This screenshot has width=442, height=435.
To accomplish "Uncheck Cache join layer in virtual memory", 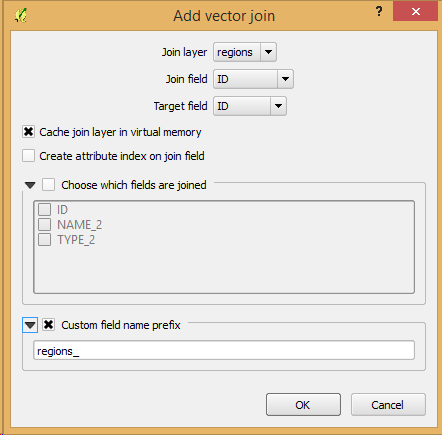I will tap(29, 132).
